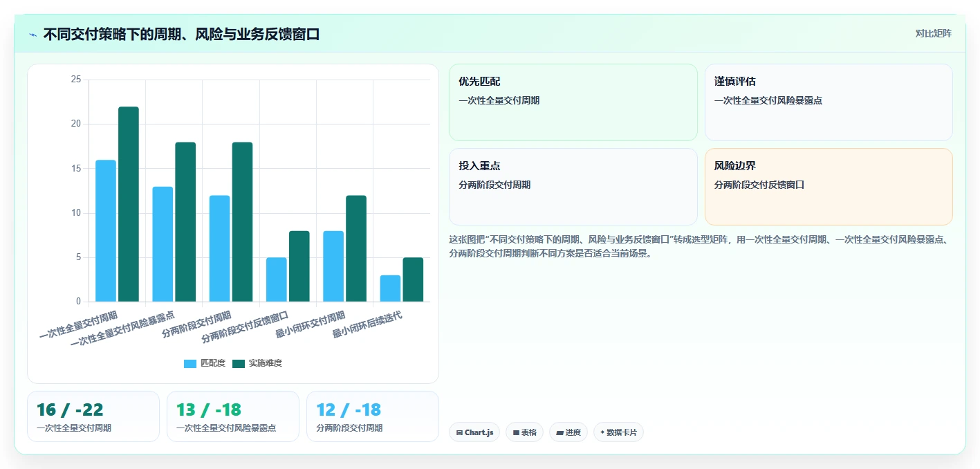This screenshot has height=469, width=980.
Task: Click the blue bar for 最小闭环后续迭代
Action: 390,288
